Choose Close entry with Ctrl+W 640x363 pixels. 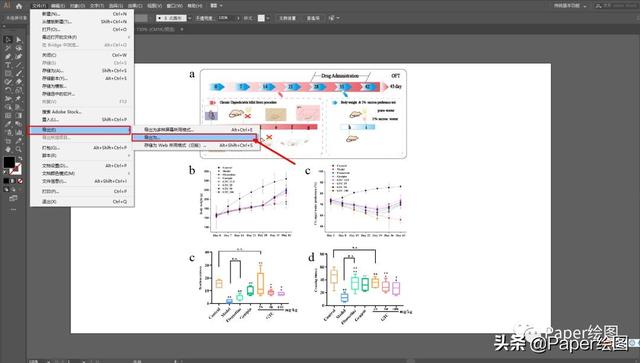pyautogui.click(x=82, y=55)
